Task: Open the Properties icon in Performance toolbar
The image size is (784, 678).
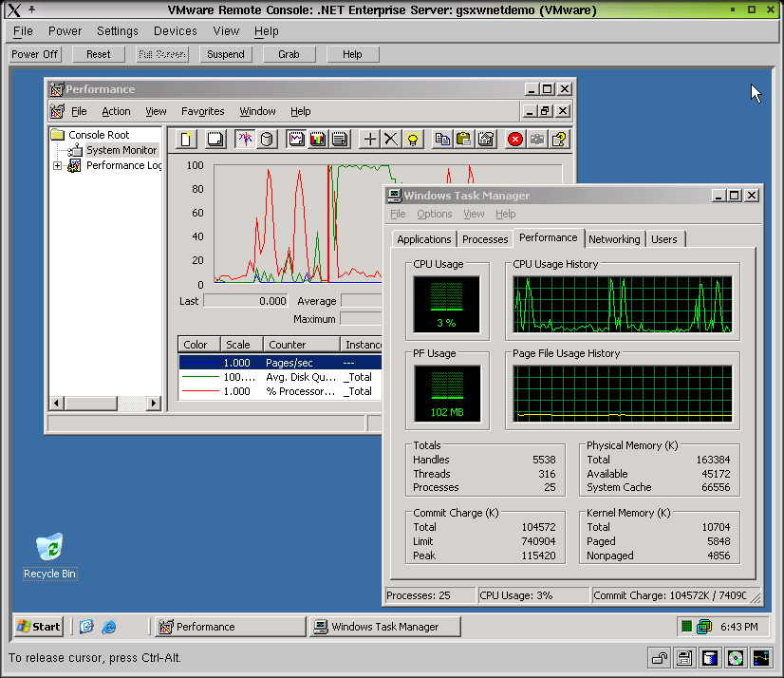Action: point(486,139)
